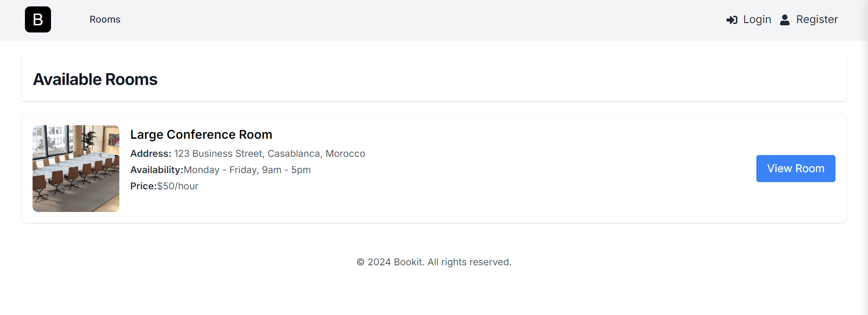Image resolution: width=868 pixels, height=315 pixels.
Task: Go to the Login page link
Action: 757,19
